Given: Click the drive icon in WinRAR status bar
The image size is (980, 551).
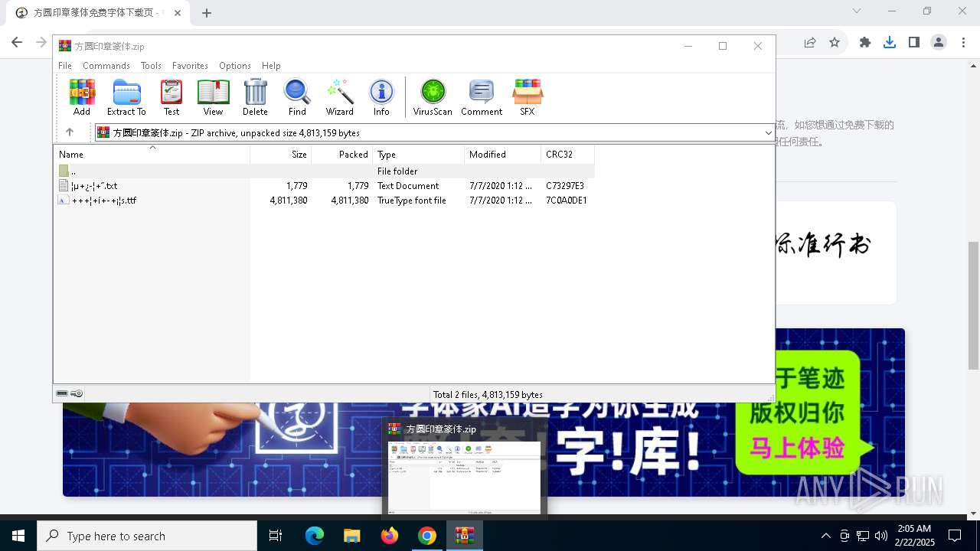Looking at the screenshot, I should [62, 393].
